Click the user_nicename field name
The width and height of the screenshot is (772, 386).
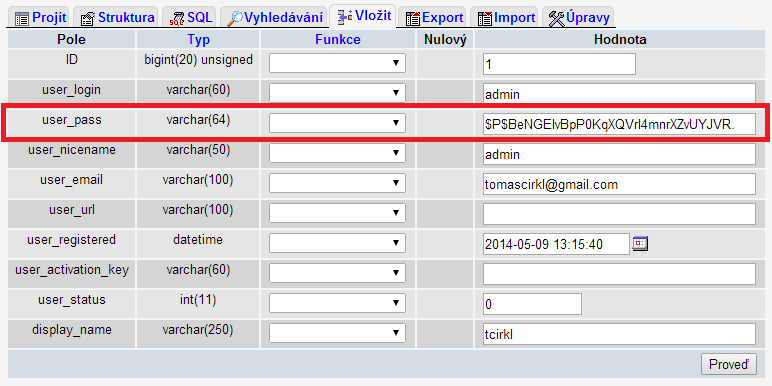point(72,150)
